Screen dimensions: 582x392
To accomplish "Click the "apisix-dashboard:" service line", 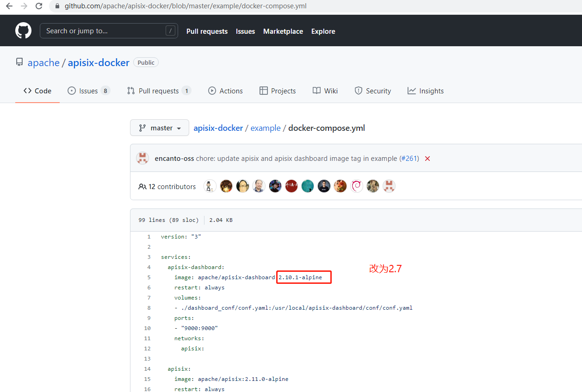I will click(x=196, y=267).
